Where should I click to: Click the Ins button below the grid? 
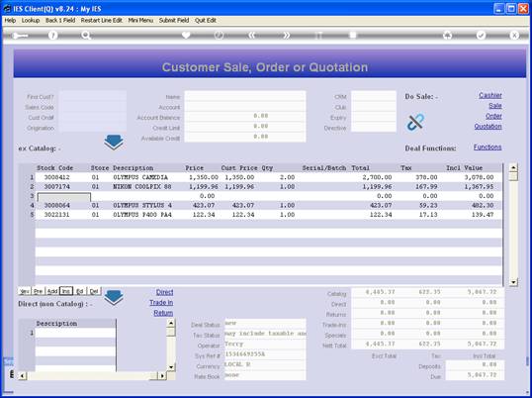[66, 291]
